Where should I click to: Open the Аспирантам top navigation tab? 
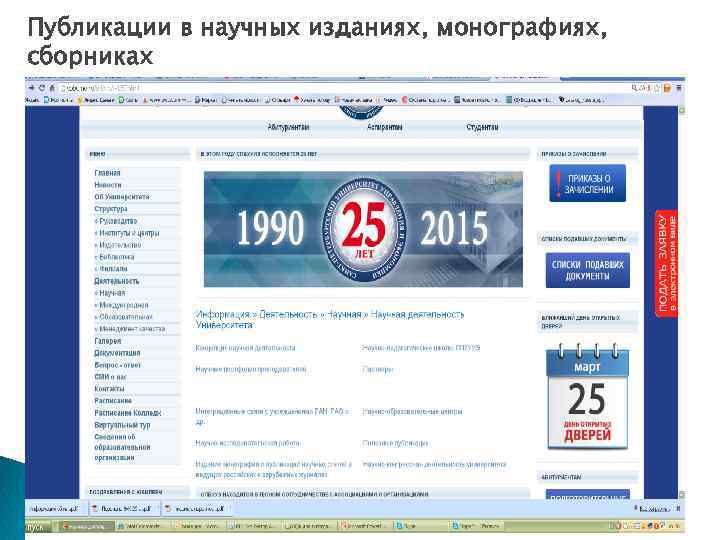tap(385, 127)
